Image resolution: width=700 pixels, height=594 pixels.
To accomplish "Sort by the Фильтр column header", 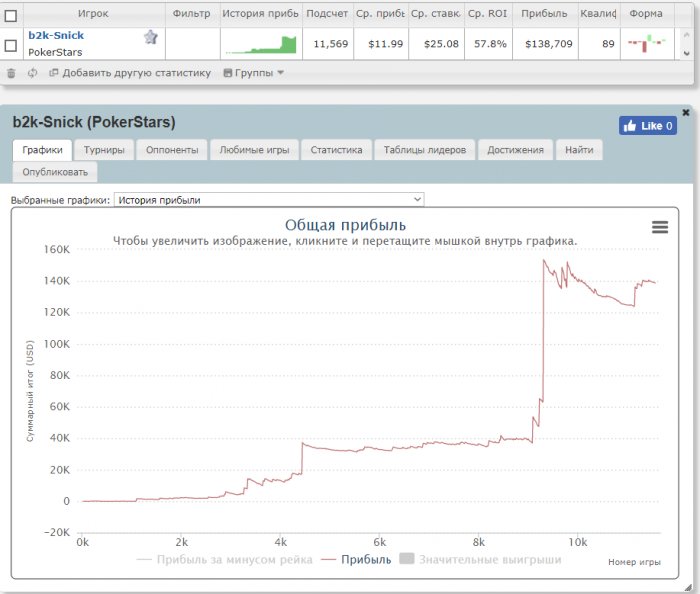I will pyautogui.click(x=192, y=14).
